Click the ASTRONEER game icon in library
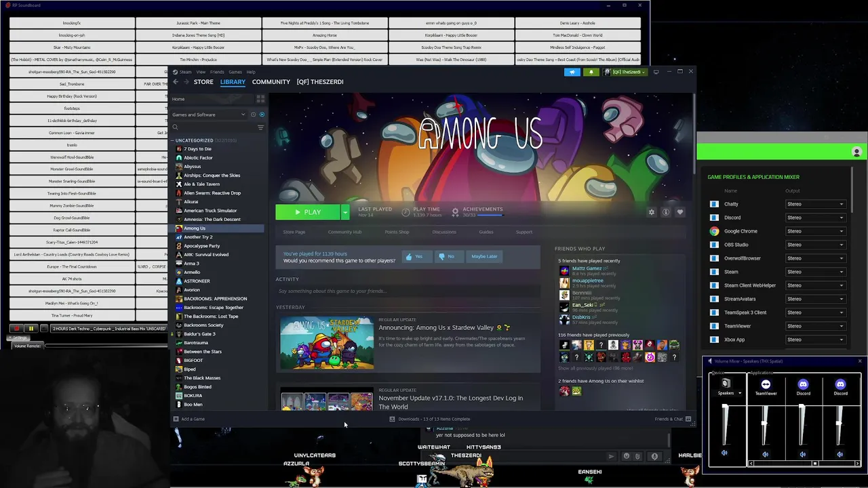The image size is (868, 488). point(178,281)
